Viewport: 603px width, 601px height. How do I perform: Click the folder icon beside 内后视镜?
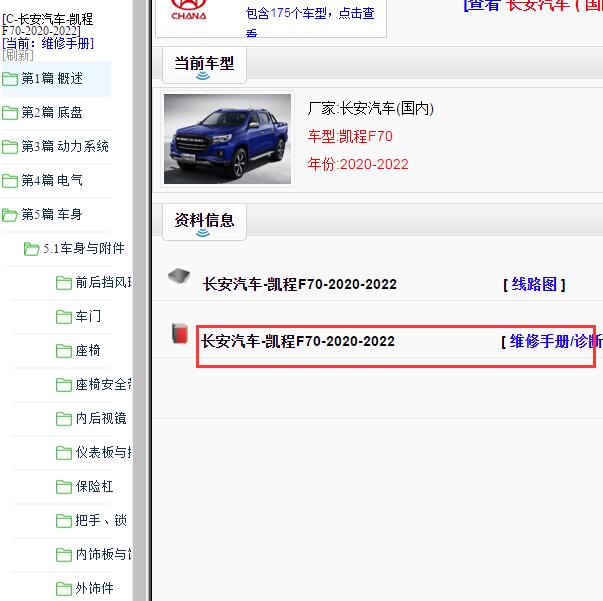click(64, 419)
